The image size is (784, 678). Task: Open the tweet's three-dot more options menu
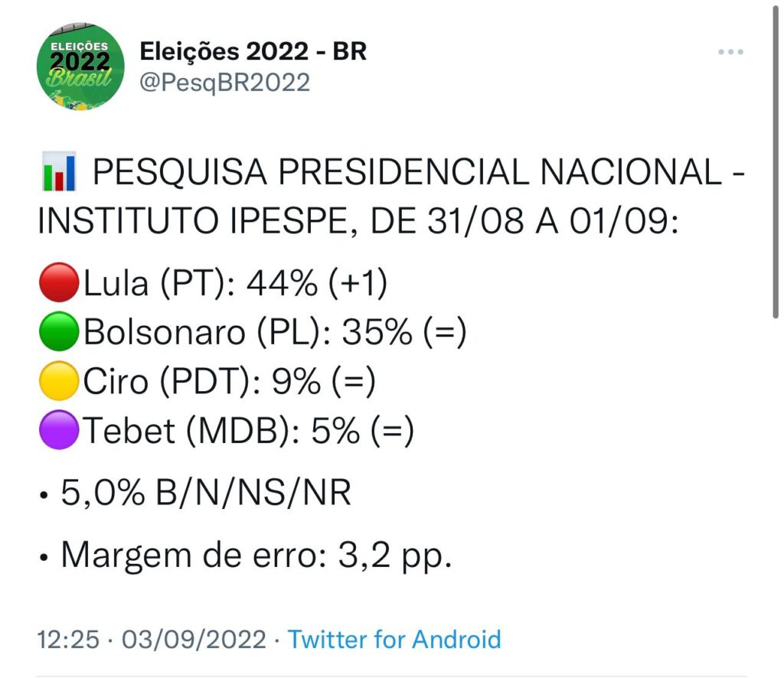pyautogui.click(x=730, y=52)
